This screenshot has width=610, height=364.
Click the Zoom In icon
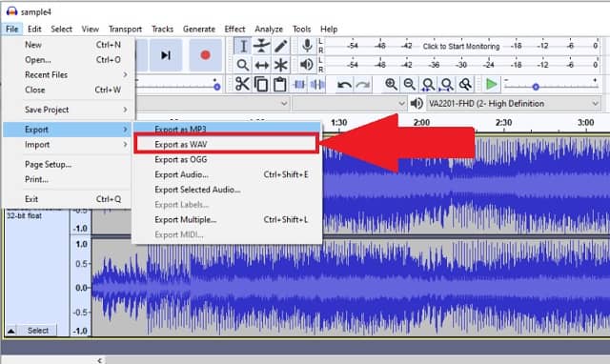(391, 84)
